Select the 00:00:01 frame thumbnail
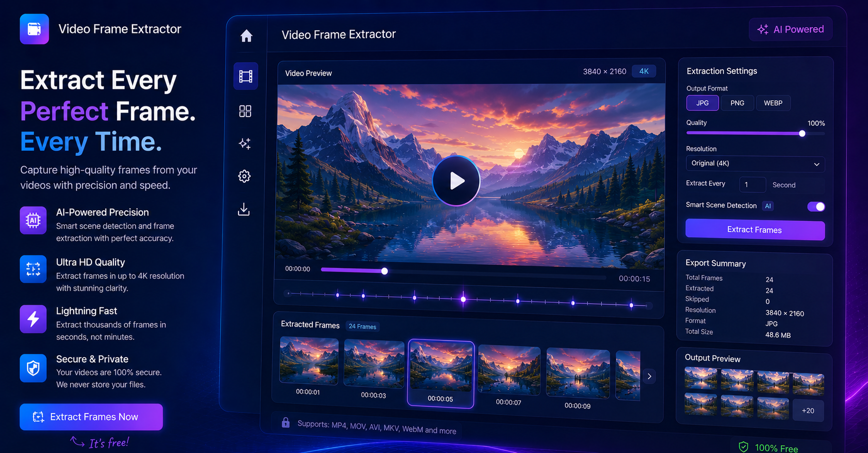Image resolution: width=868 pixels, height=453 pixels. coord(309,361)
